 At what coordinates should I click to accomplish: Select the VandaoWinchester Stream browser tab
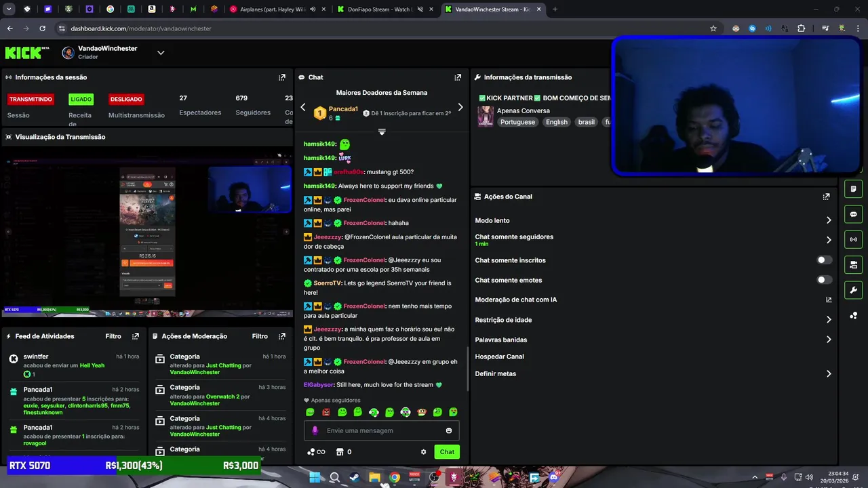(493, 9)
